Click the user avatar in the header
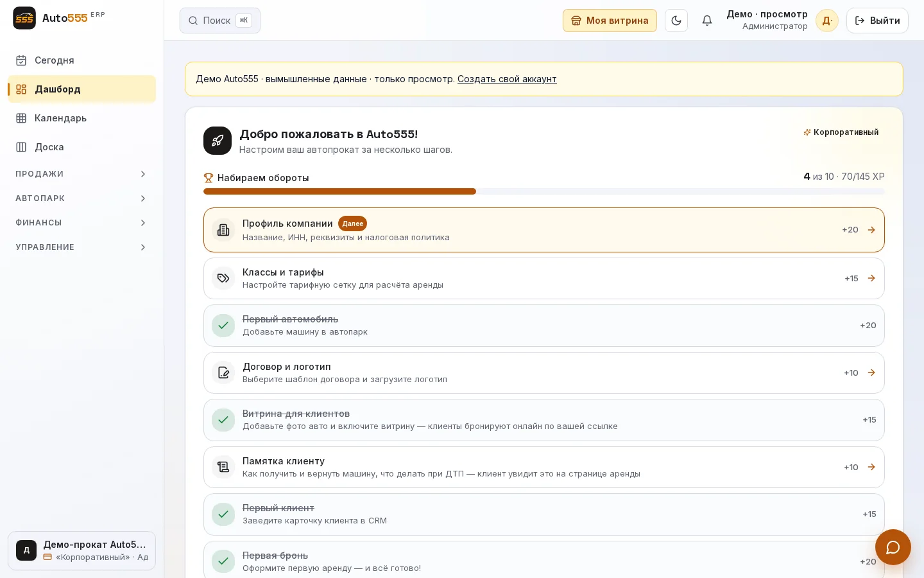 pos(827,21)
